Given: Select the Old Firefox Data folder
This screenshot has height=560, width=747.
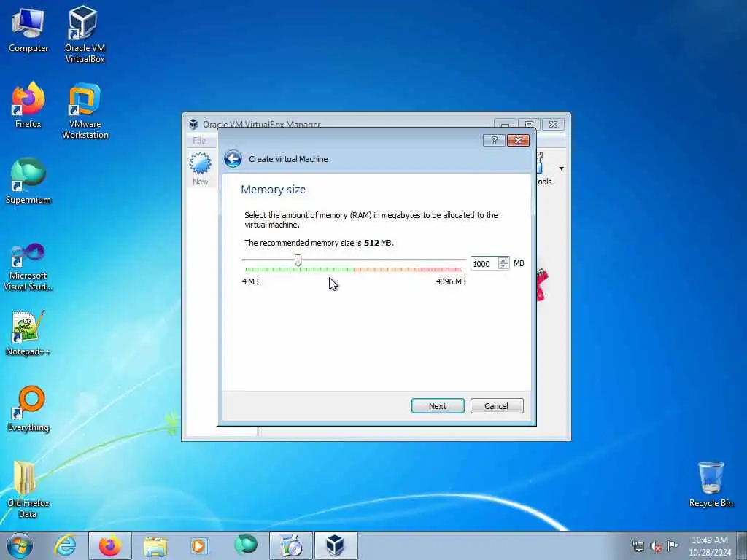Looking at the screenshot, I should coord(28,489).
